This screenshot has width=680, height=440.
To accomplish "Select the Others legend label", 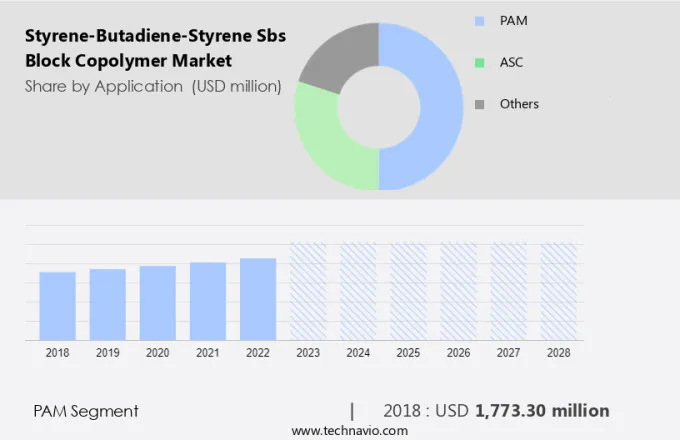I will (519, 104).
